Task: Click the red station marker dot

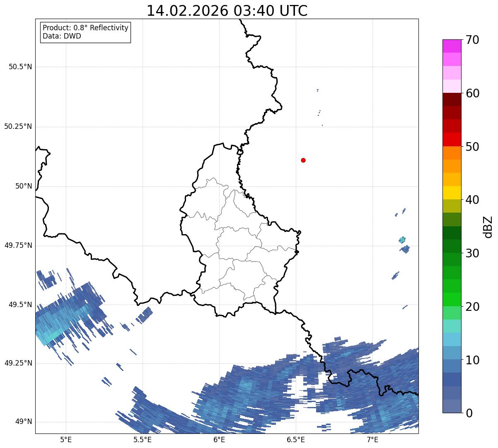Action: pos(303,160)
